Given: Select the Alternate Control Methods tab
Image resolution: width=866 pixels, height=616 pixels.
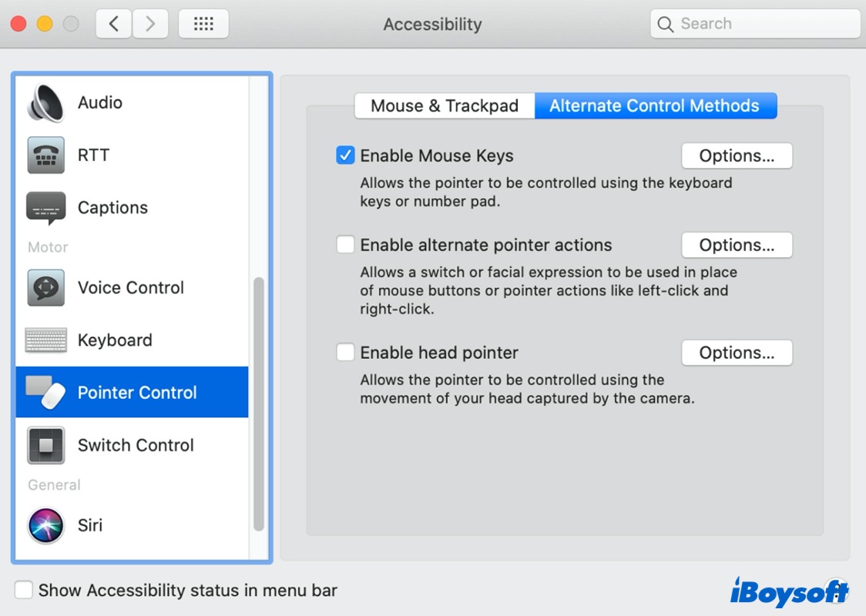Looking at the screenshot, I should point(655,106).
